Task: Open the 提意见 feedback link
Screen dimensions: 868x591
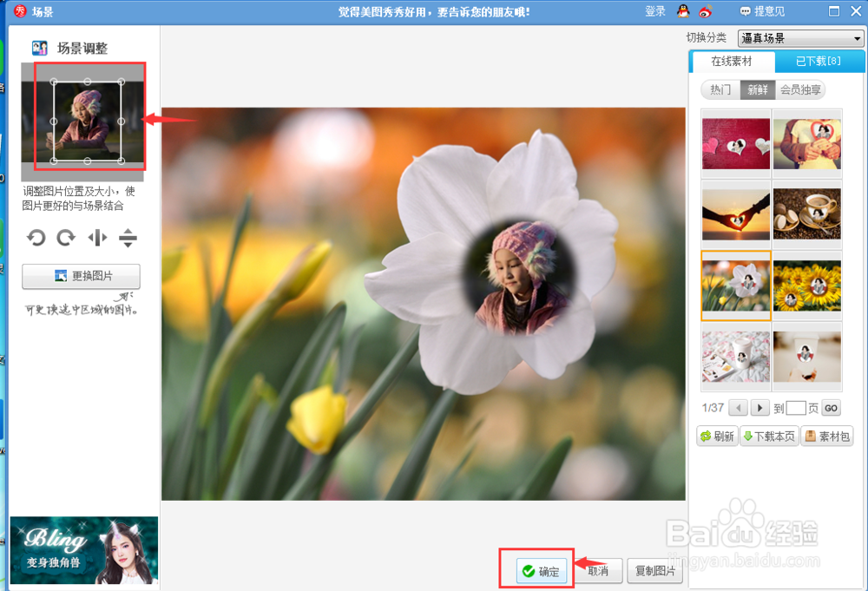Action: pos(762,11)
